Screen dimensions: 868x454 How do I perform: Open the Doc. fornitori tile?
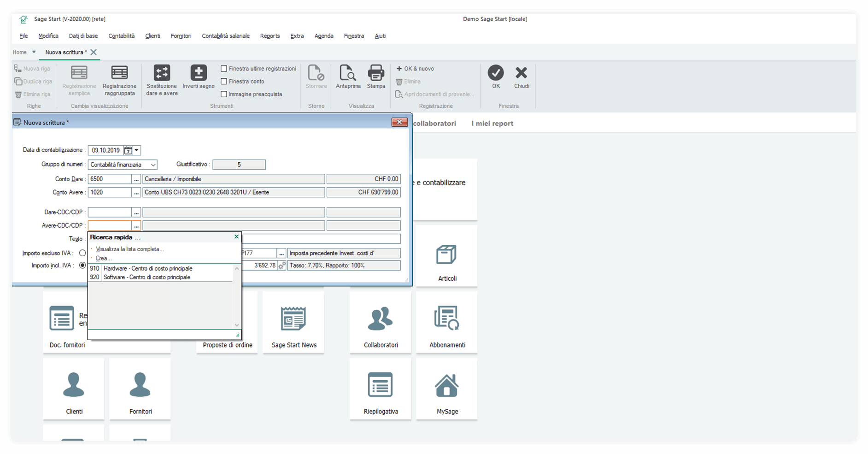coord(65,322)
